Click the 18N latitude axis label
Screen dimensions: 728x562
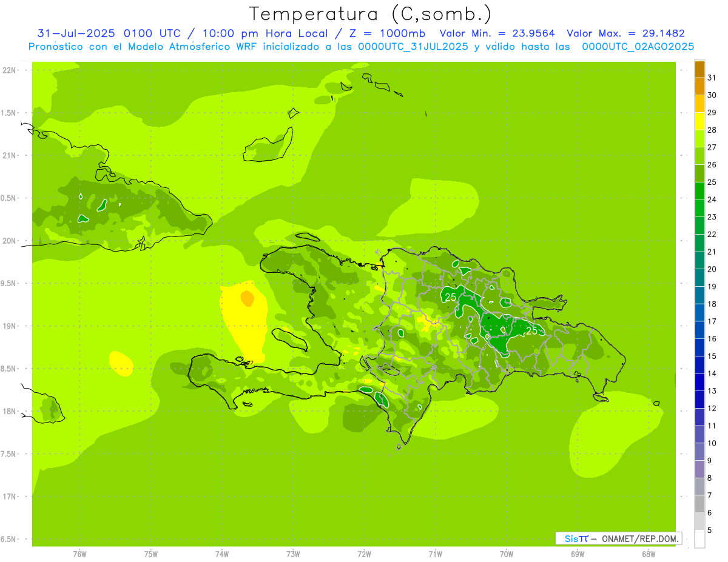9,411
